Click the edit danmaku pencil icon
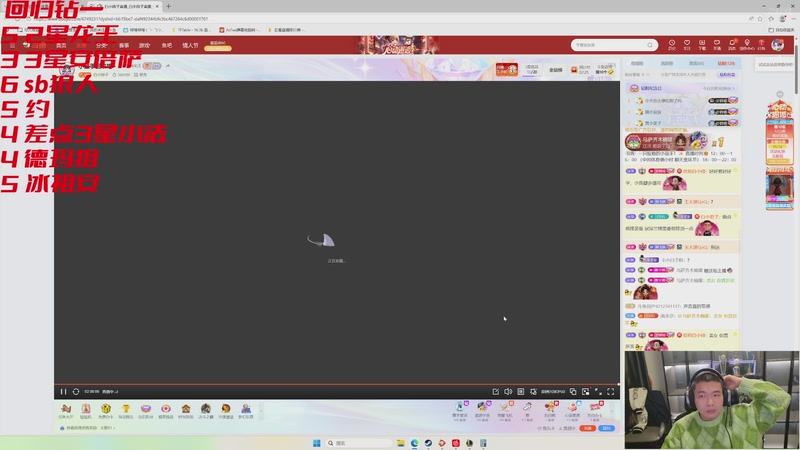The width and height of the screenshot is (800, 450). tap(495, 392)
